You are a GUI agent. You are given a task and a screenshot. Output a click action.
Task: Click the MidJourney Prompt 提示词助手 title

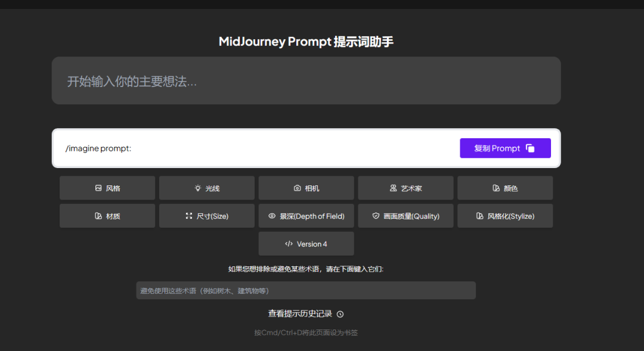[x=306, y=42]
